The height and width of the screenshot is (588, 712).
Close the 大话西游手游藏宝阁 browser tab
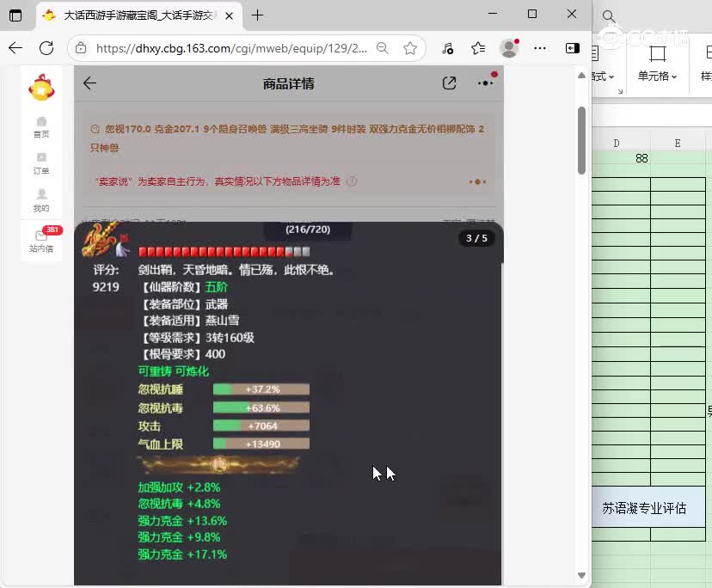pos(230,15)
